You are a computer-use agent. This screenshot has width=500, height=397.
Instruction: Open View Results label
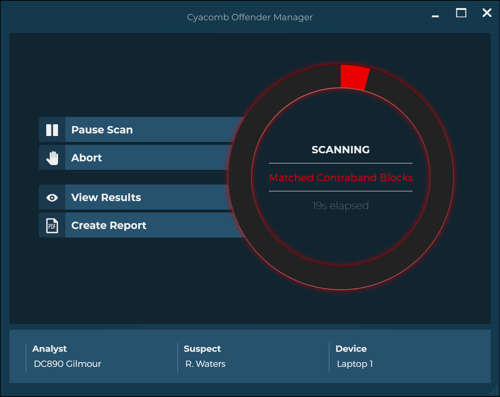106,197
